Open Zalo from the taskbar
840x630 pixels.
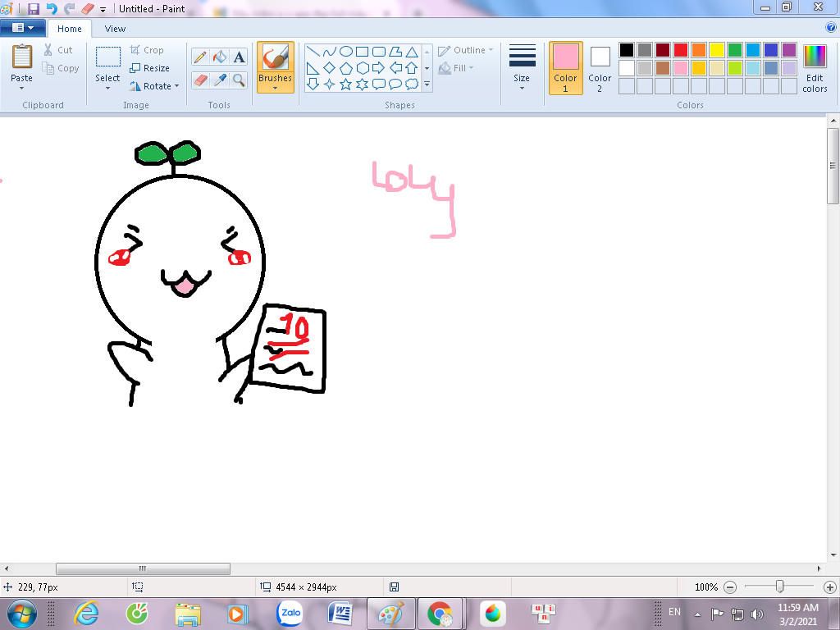290,614
